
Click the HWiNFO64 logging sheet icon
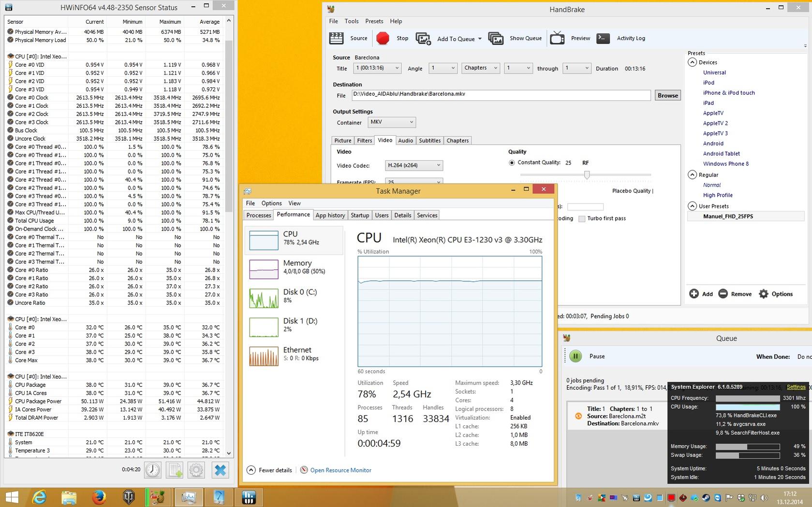coord(175,470)
